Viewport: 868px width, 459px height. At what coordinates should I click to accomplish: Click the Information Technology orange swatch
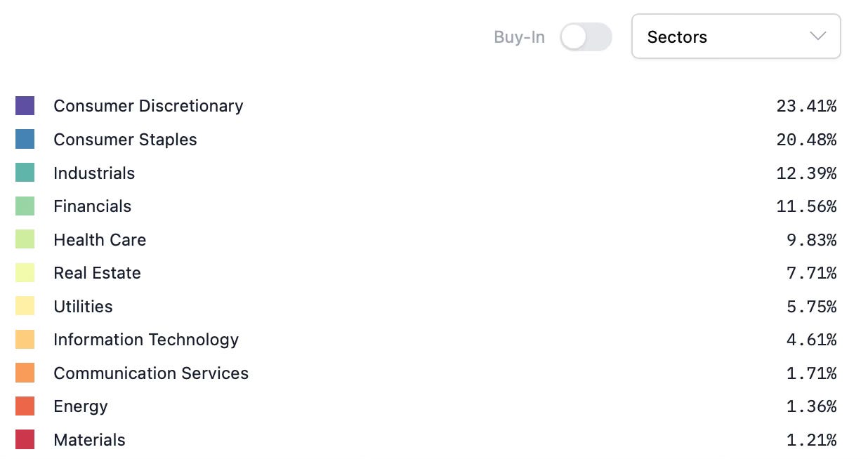[25, 340]
